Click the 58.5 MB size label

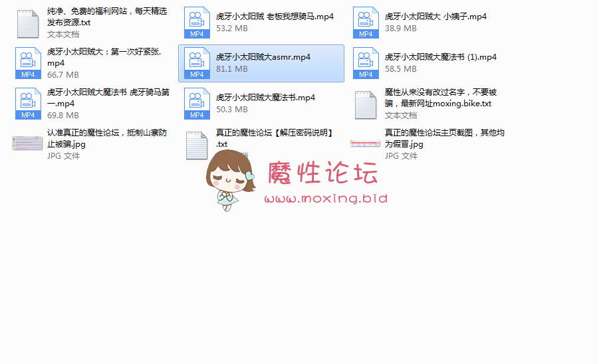click(401, 68)
